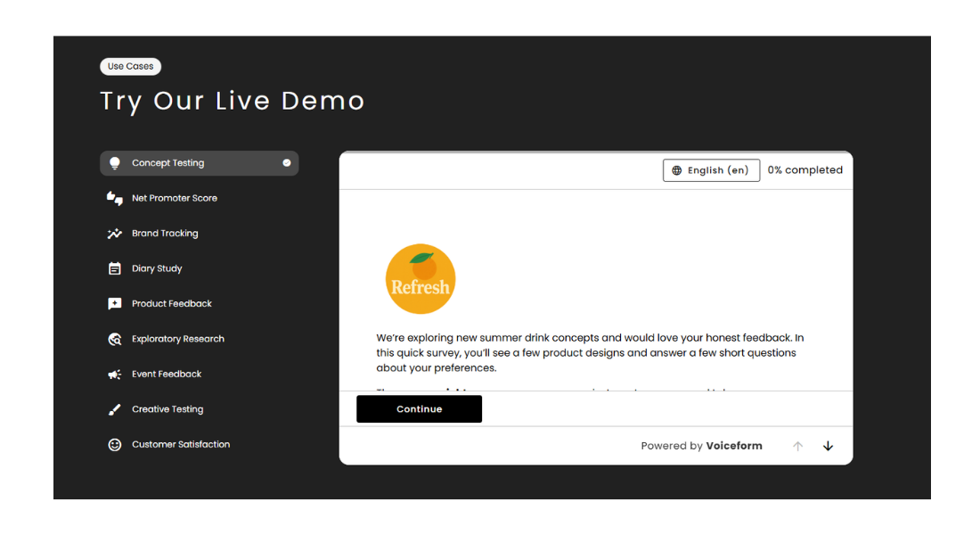
Task: Click the Diary Study calendar icon
Action: click(x=114, y=267)
